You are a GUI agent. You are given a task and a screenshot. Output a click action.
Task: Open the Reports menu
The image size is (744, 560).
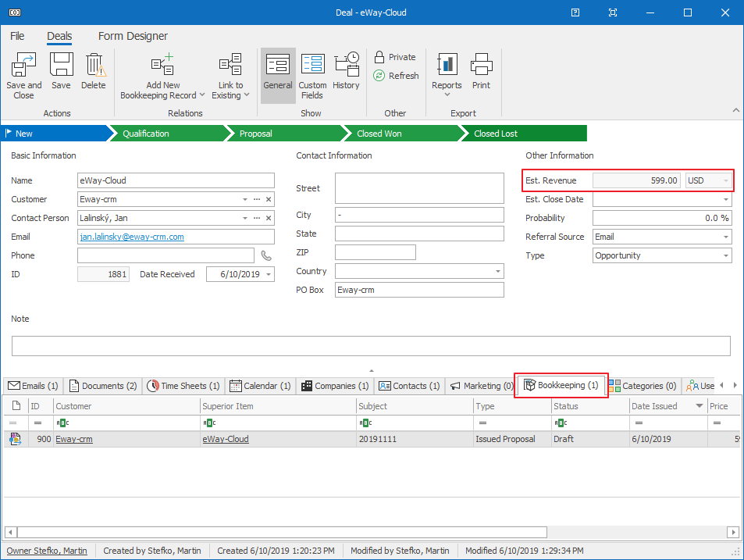point(447,75)
